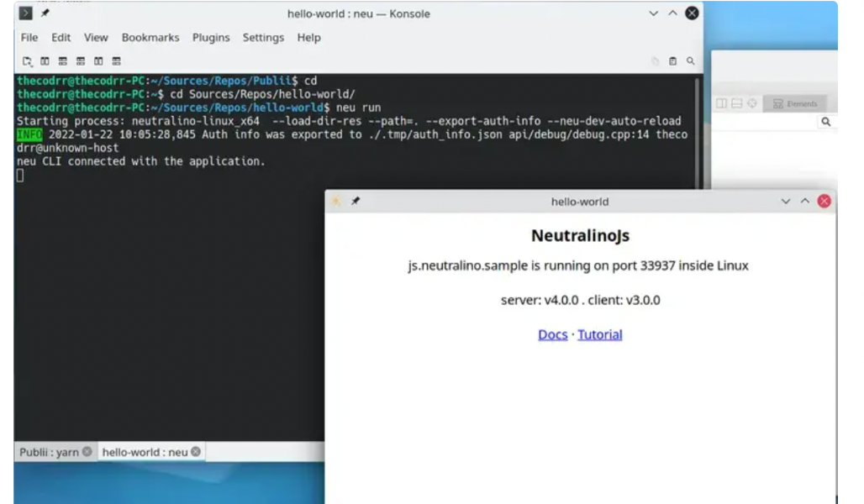Open the File menu

click(29, 38)
